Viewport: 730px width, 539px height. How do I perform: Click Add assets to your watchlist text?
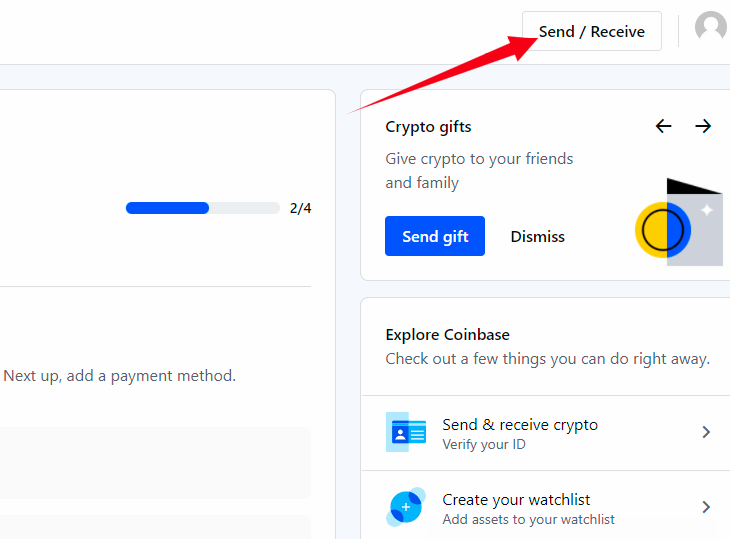point(528,519)
